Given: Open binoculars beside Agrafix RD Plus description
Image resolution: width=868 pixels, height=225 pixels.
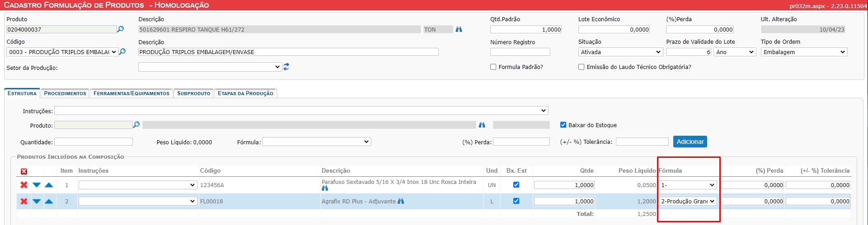Looking at the screenshot, I should pos(401,201).
